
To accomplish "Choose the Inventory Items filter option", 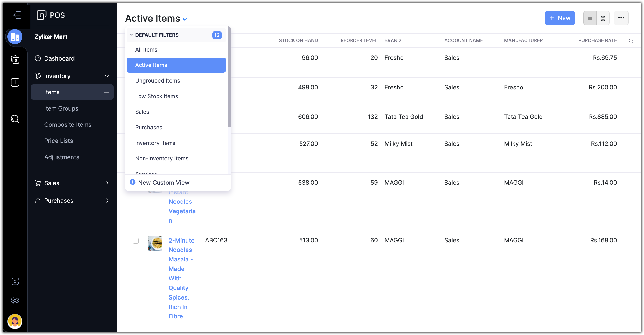I will pyautogui.click(x=155, y=143).
